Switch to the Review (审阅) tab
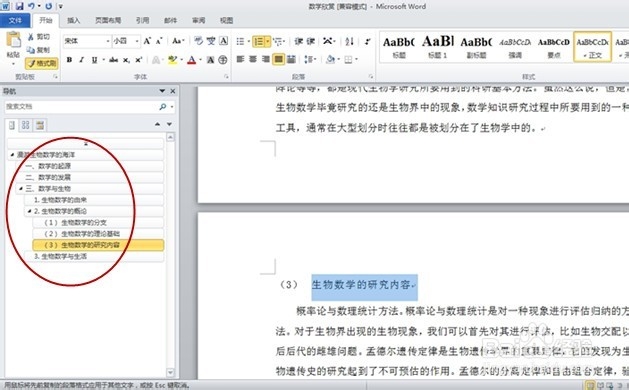This screenshot has width=629, height=390. 199,20
